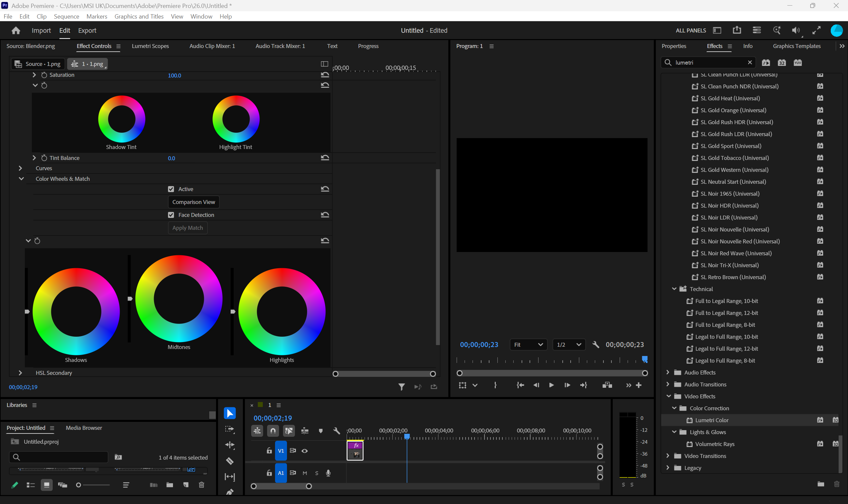Expand Audio Effects folder
Image resolution: width=848 pixels, height=504 pixels.
(x=668, y=373)
